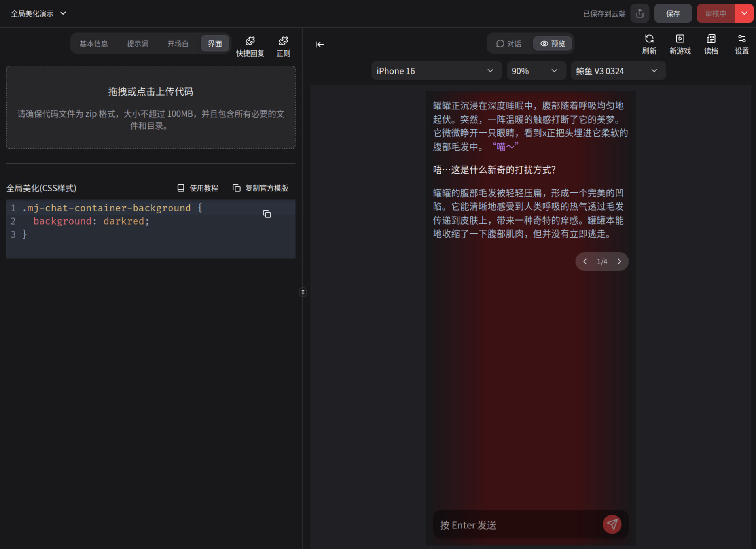Switch to the 基本信息 tab
The height and width of the screenshot is (549, 756).
(x=94, y=43)
